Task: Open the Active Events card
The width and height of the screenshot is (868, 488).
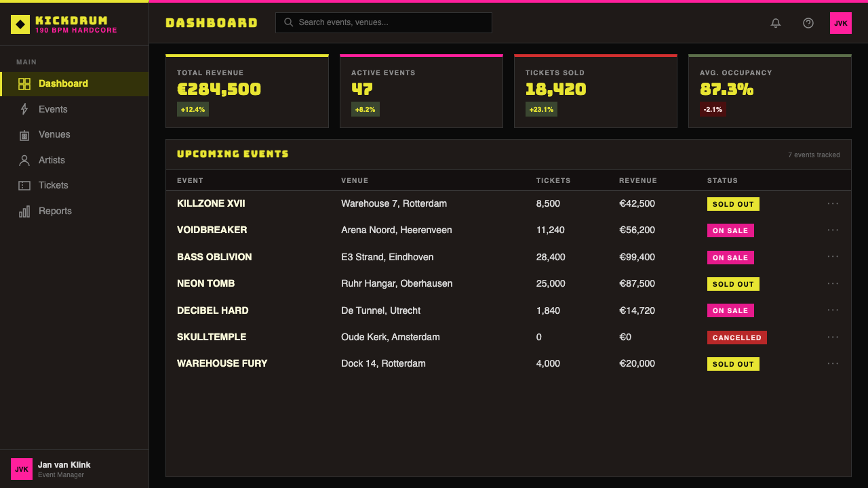Action: (421, 91)
